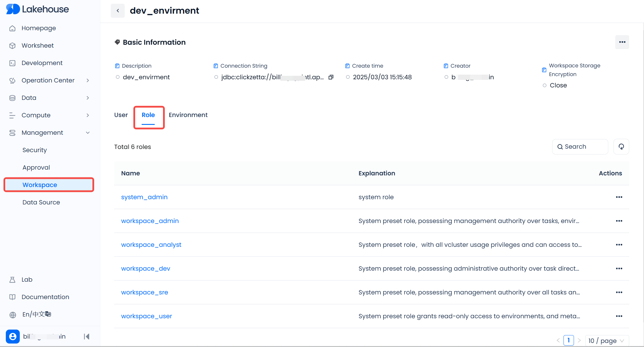644x347 pixels.
Task: Open the workspace_dev role link
Action: [146, 269]
